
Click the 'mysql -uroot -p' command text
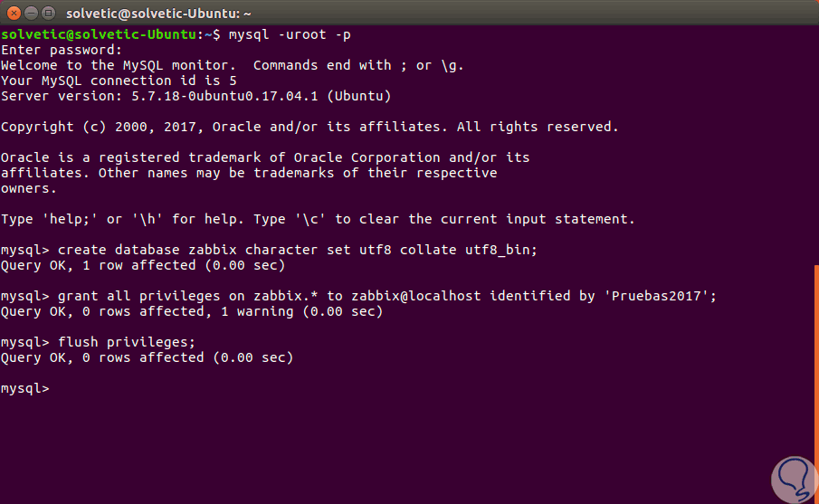[290, 34]
